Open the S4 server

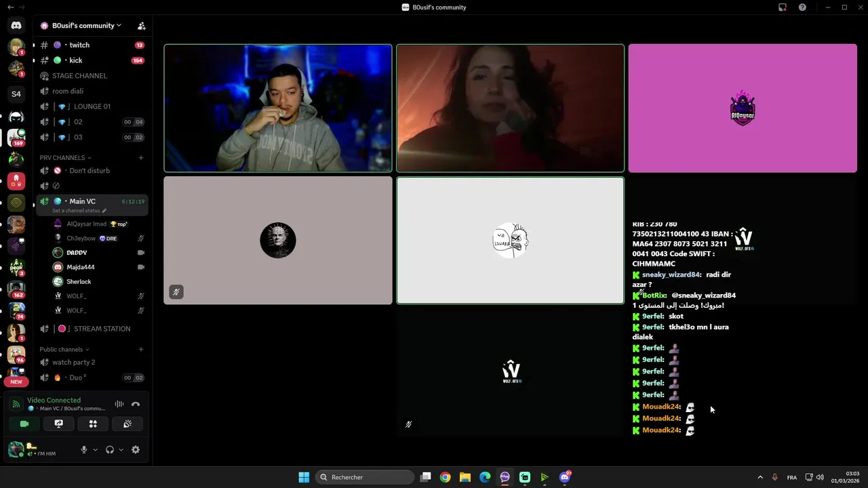[x=16, y=94]
